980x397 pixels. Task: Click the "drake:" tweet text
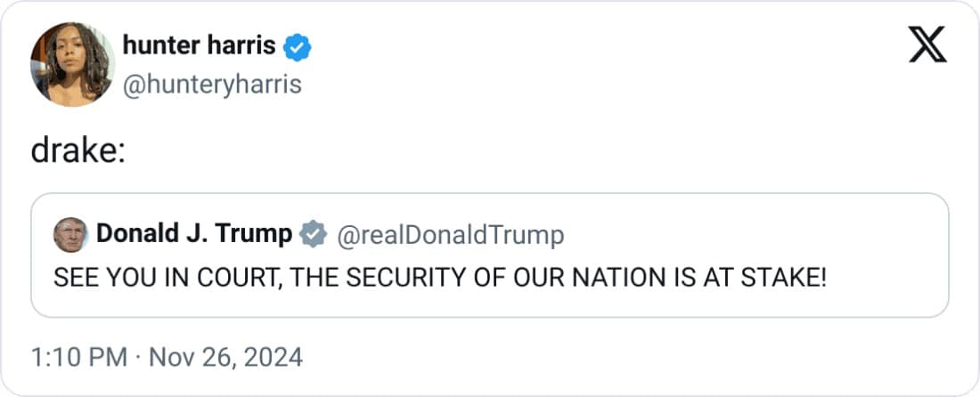[78, 151]
